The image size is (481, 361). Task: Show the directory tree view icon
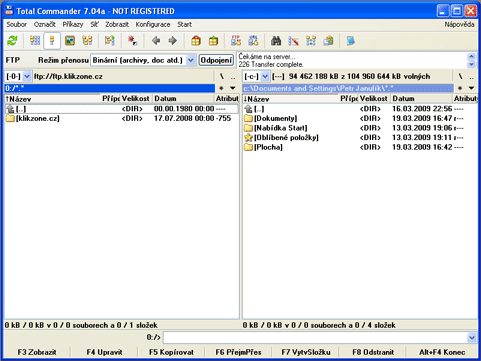(87, 41)
